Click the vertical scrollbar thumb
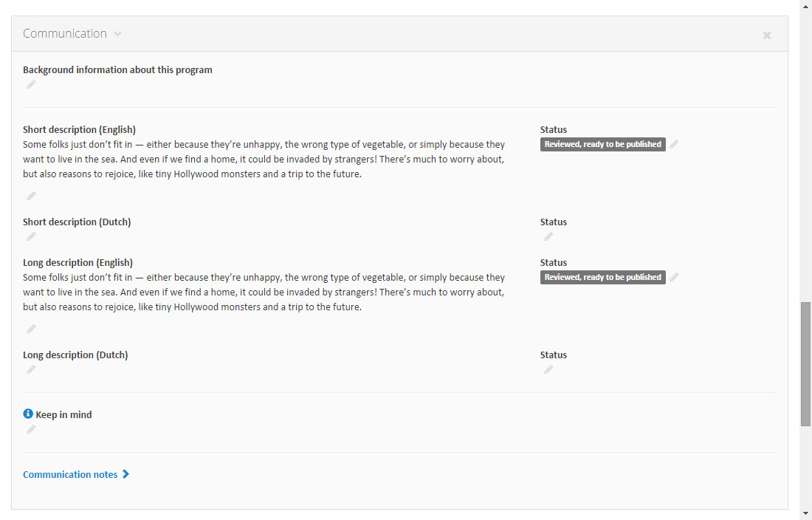 805,363
